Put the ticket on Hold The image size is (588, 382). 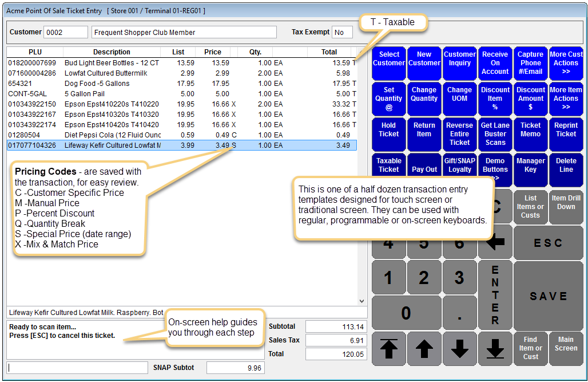(x=388, y=134)
